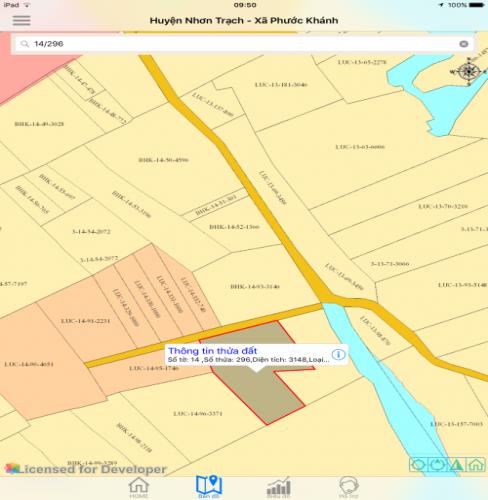Tap the circular rotate map tool
Viewport: 488px width, 500px height.
coord(438,464)
